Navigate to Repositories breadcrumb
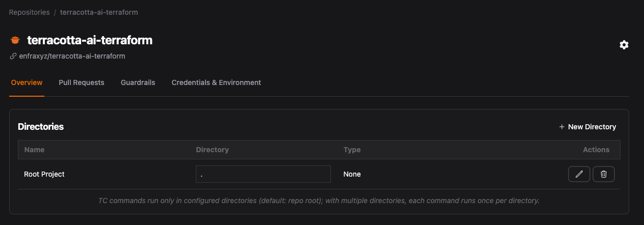This screenshot has height=225, width=644. coord(29,12)
